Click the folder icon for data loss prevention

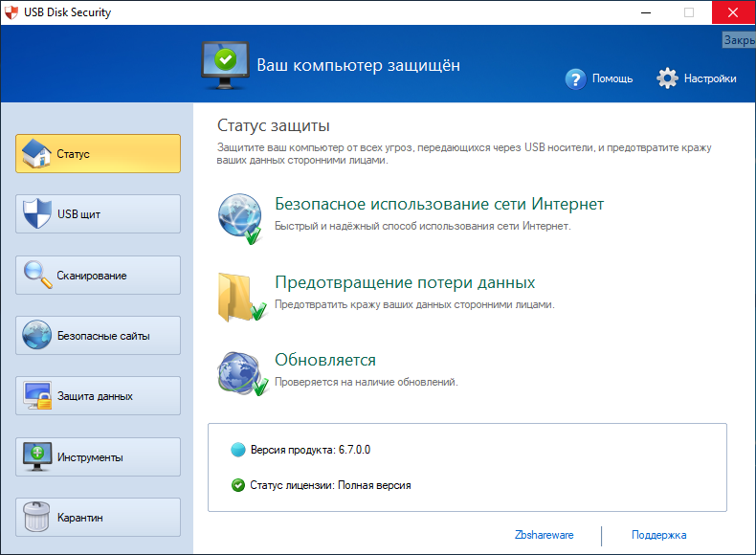tap(242, 298)
